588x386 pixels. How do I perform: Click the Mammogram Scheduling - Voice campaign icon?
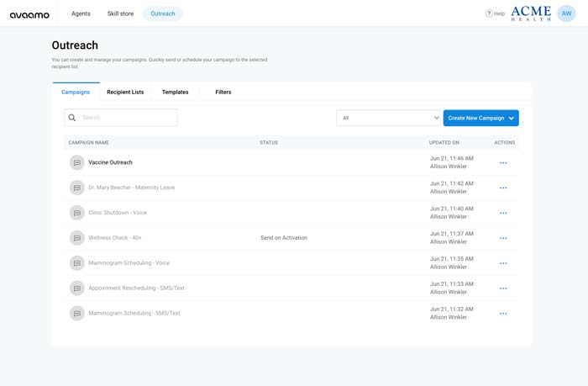pos(77,263)
